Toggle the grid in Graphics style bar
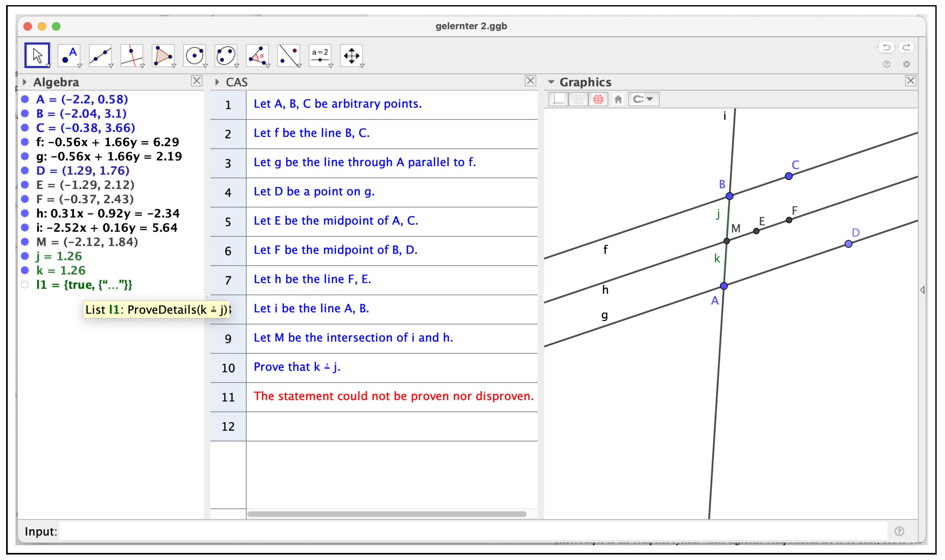The image size is (945, 560). [578, 99]
